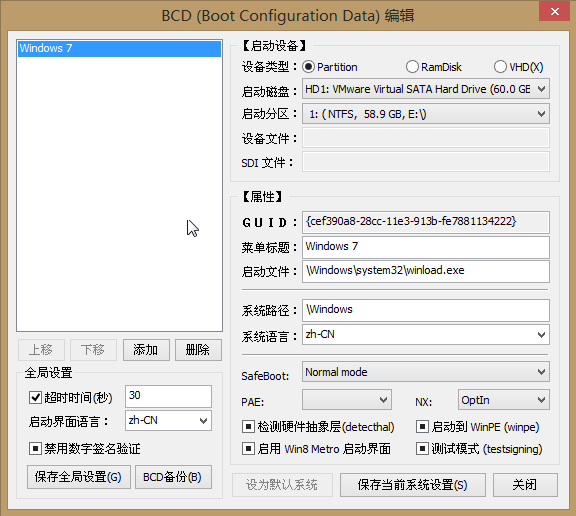
Task: Click the 下移 move-down button
Action: pos(93,350)
